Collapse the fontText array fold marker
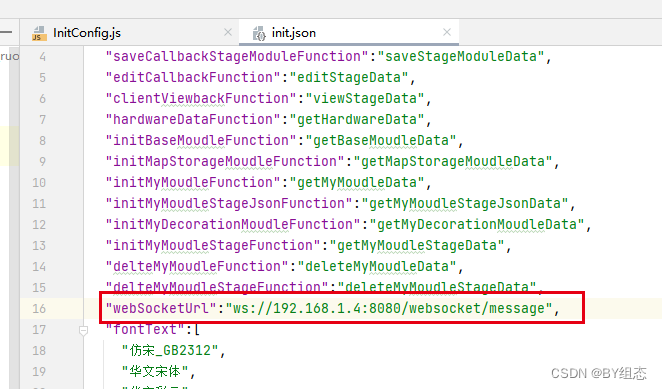Viewport: 662px width, 389px height. click(x=83, y=330)
